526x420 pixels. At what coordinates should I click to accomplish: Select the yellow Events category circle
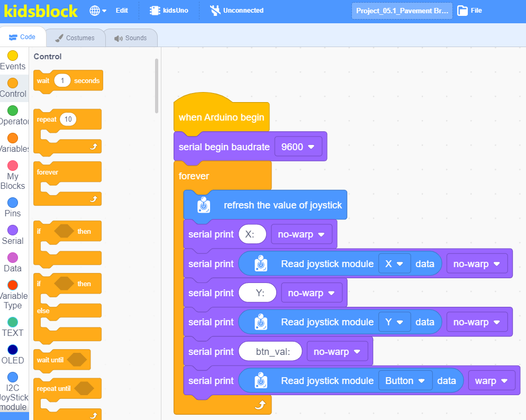tap(13, 56)
